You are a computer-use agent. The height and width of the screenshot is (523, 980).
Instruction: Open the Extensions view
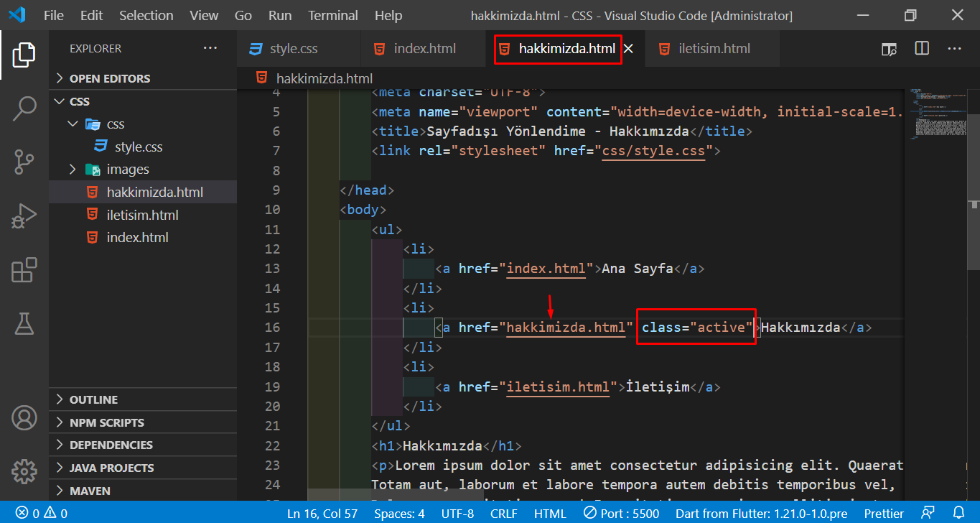[24, 270]
